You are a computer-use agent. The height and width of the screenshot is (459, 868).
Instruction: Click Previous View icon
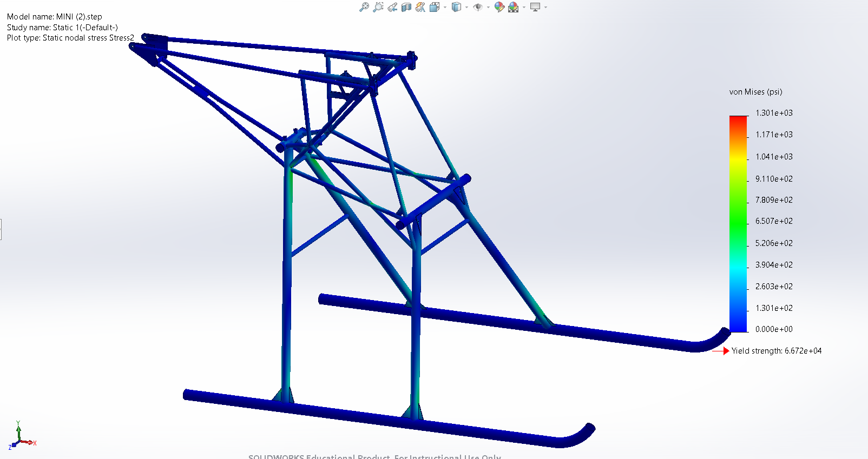click(x=392, y=7)
